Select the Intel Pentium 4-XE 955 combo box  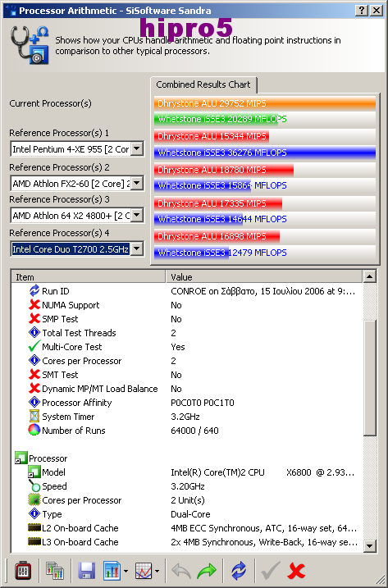pos(77,149)
